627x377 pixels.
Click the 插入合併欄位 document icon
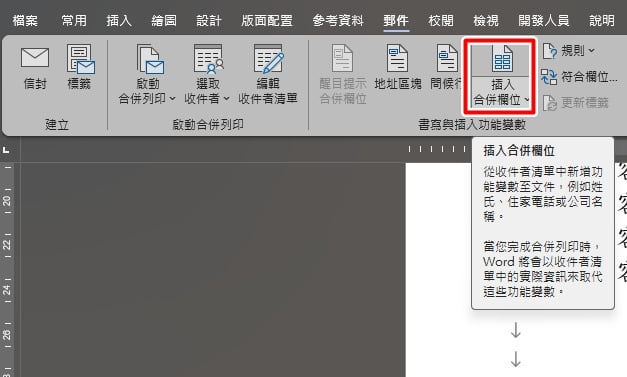coord(503,59)
